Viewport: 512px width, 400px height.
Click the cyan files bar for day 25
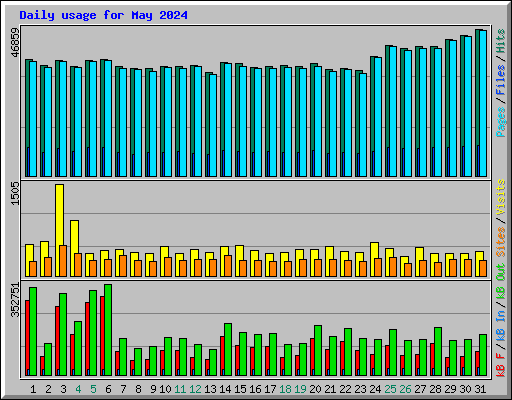[393, 111]
